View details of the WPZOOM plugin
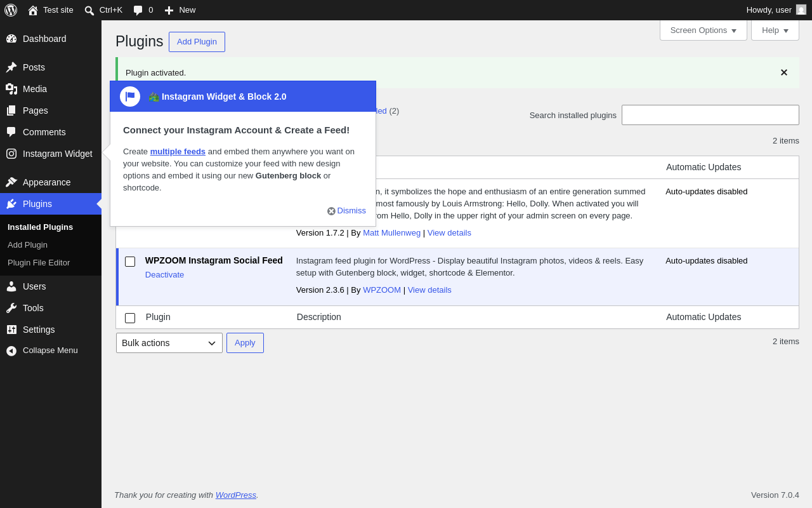 (x=429, y=290)
